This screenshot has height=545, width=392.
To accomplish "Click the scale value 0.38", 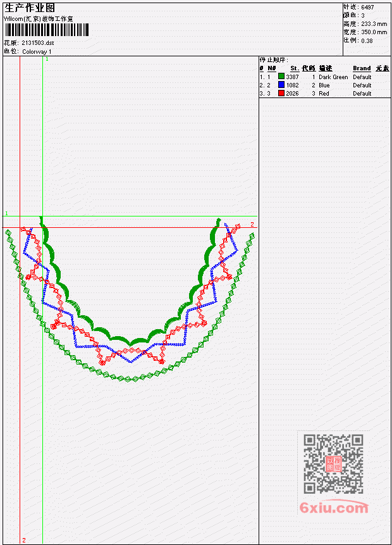I will (367, 41).
